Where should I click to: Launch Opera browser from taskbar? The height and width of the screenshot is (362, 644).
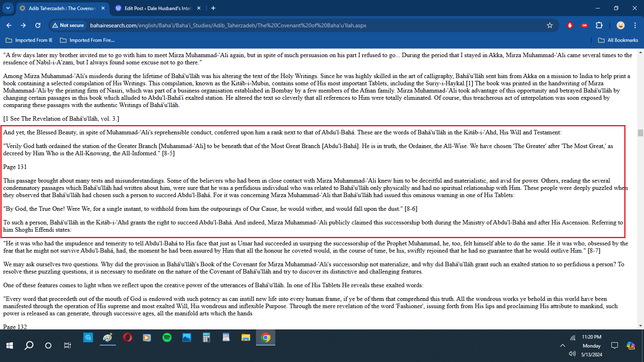click(128, 337)
